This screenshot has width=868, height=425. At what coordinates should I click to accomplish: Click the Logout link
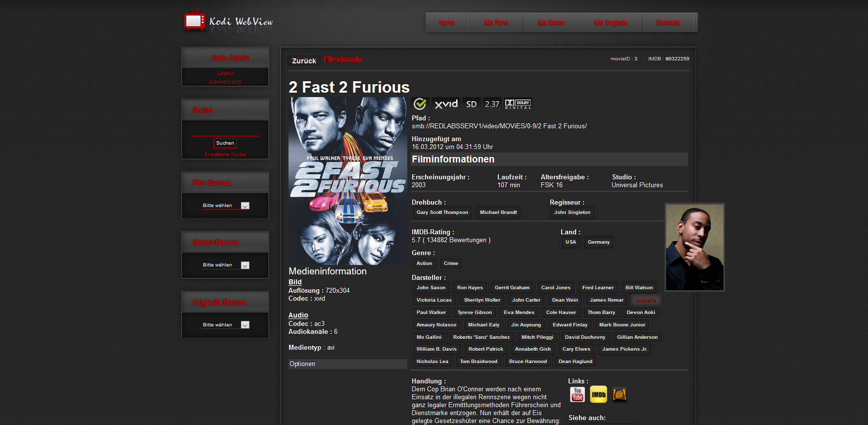[225, 73]
